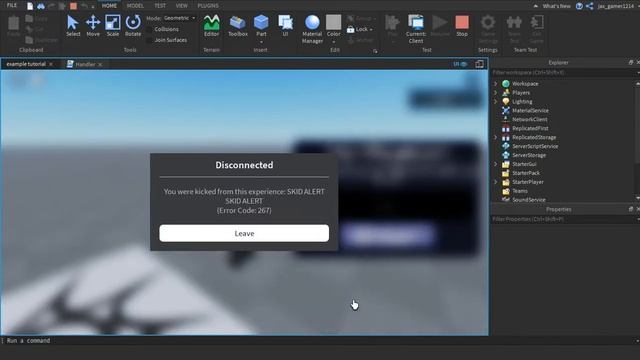Open the Edit group launcher arrow
This screenshot has width=640, height=360.
click(x=375, y=51)
